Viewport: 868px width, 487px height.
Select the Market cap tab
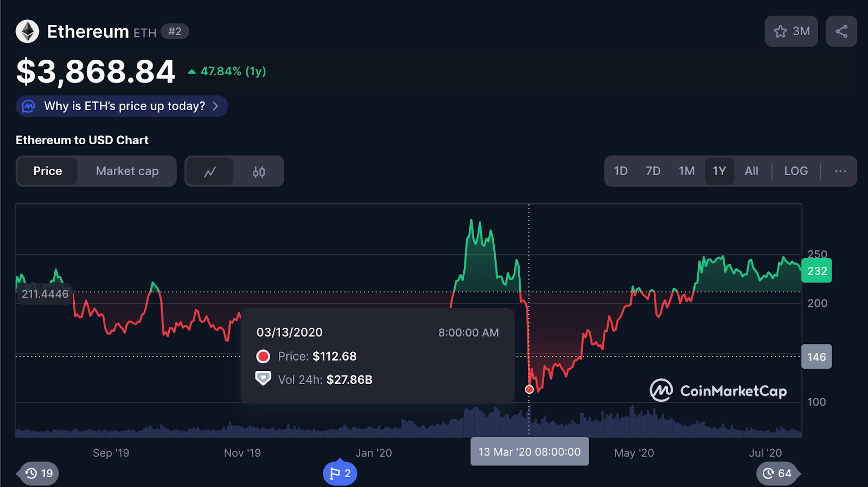point(127,171)
